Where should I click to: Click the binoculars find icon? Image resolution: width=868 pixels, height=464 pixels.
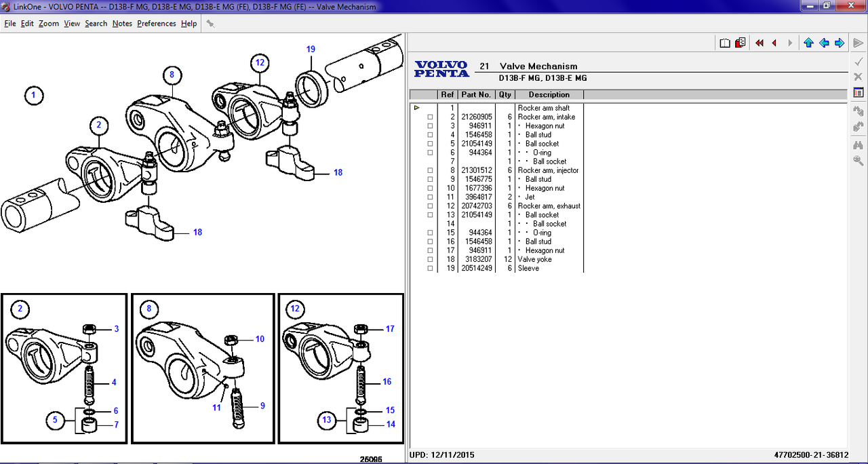point(858,144)
